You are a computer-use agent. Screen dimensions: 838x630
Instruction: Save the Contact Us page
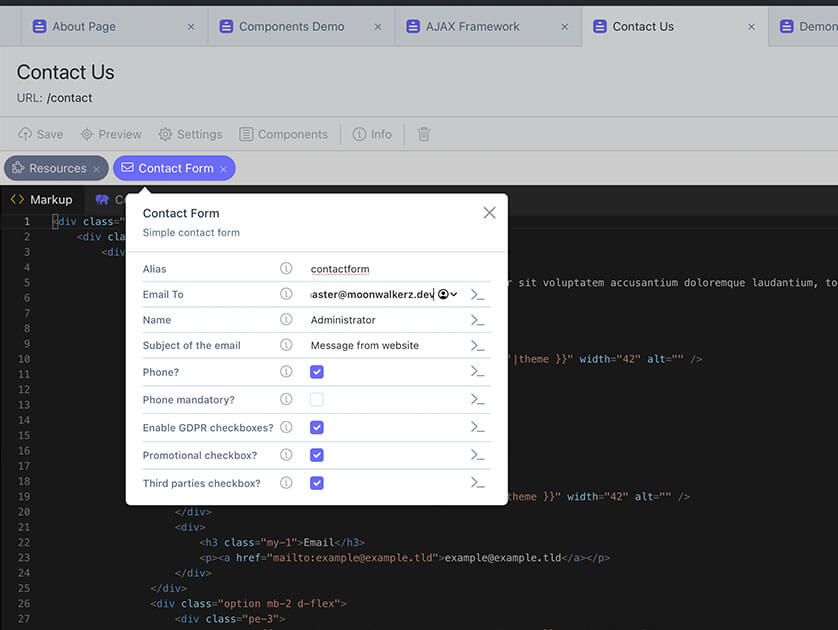tap(41, 134)
